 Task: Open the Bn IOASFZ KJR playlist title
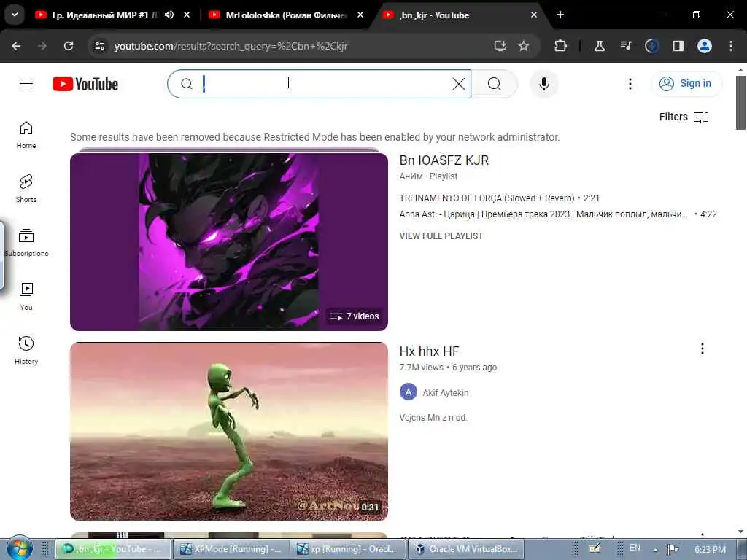[x=444, y=160]
